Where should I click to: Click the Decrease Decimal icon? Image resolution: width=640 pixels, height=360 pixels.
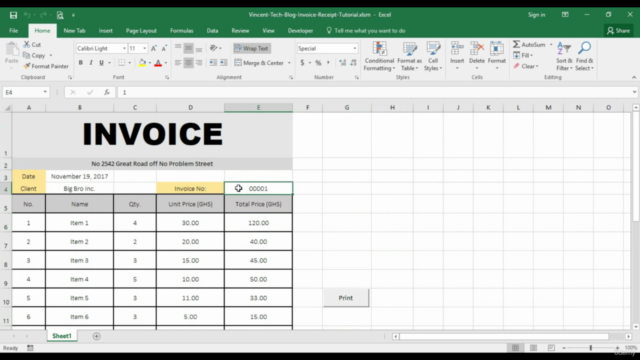pos(353,63)
